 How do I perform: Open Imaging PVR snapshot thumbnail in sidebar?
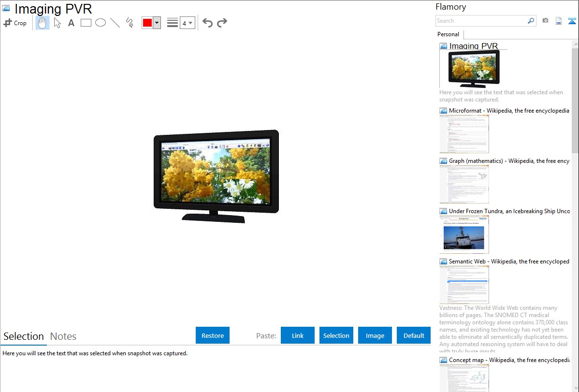point(473,69)
